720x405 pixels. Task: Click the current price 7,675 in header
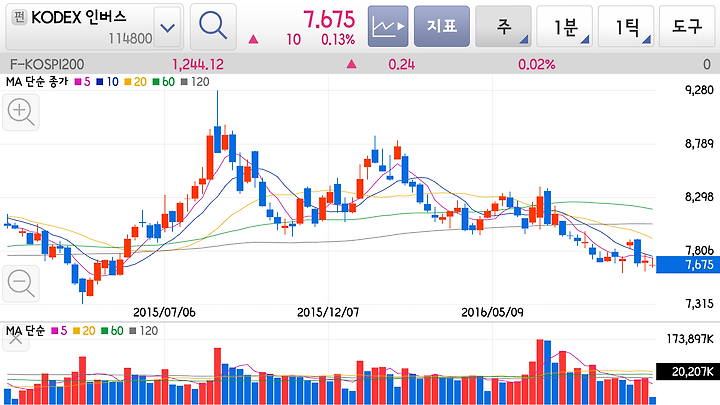[329, 19]
